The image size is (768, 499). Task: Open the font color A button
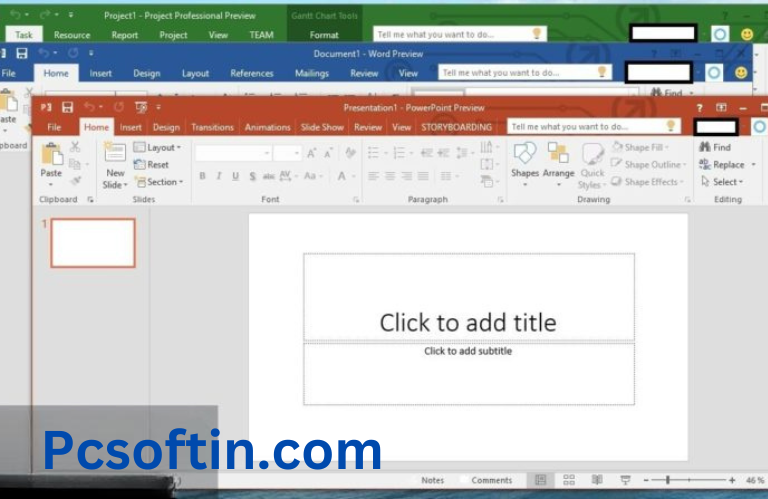coord(341,176)
